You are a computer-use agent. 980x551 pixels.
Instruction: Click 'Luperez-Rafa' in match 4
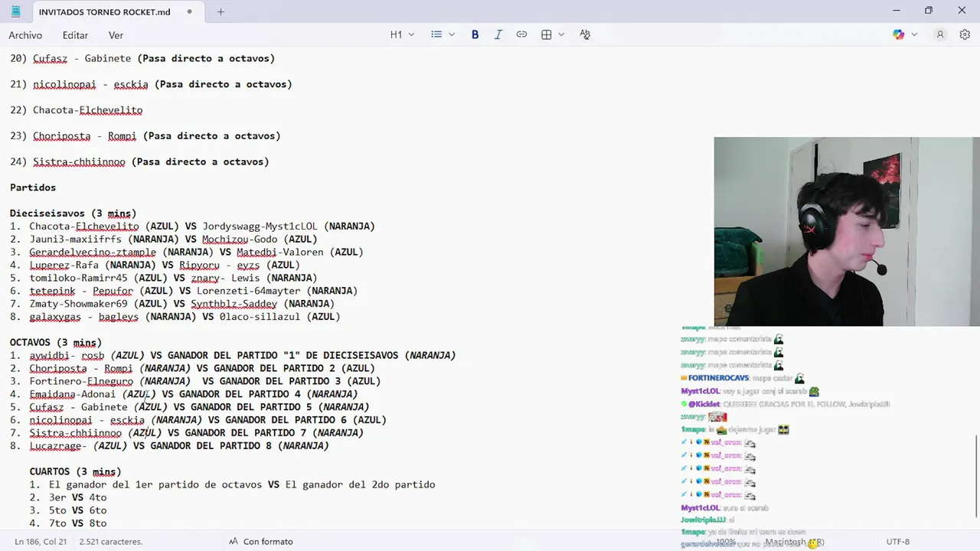tap(64, 266)
